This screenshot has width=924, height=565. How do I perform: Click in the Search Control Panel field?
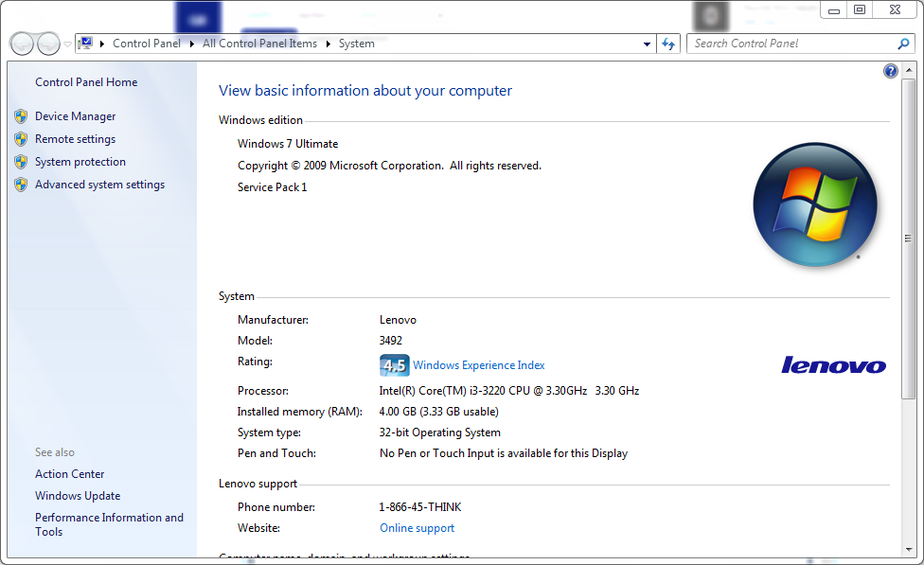point(792,44)
